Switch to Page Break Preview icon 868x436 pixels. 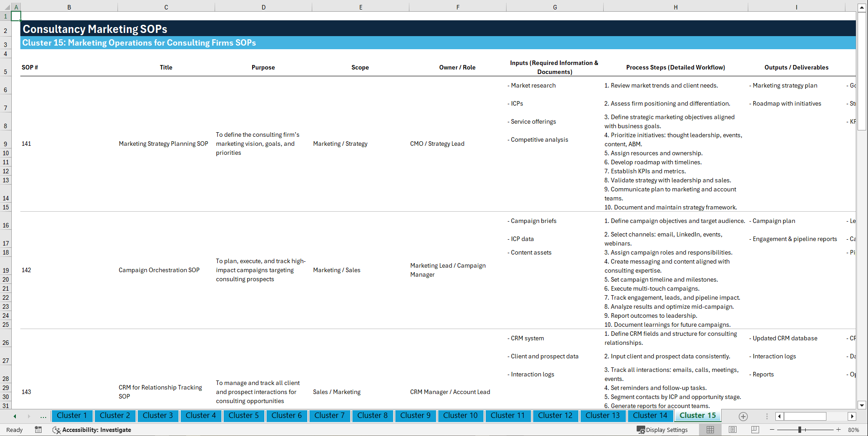coord(755,430)
